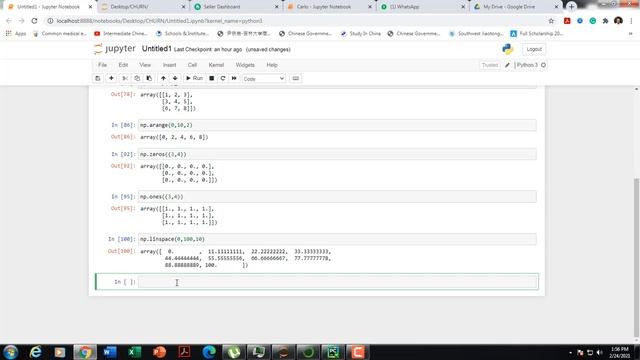Open the Full Scholarship bookmark
This screenshot has width=640, height=360.
537,33
